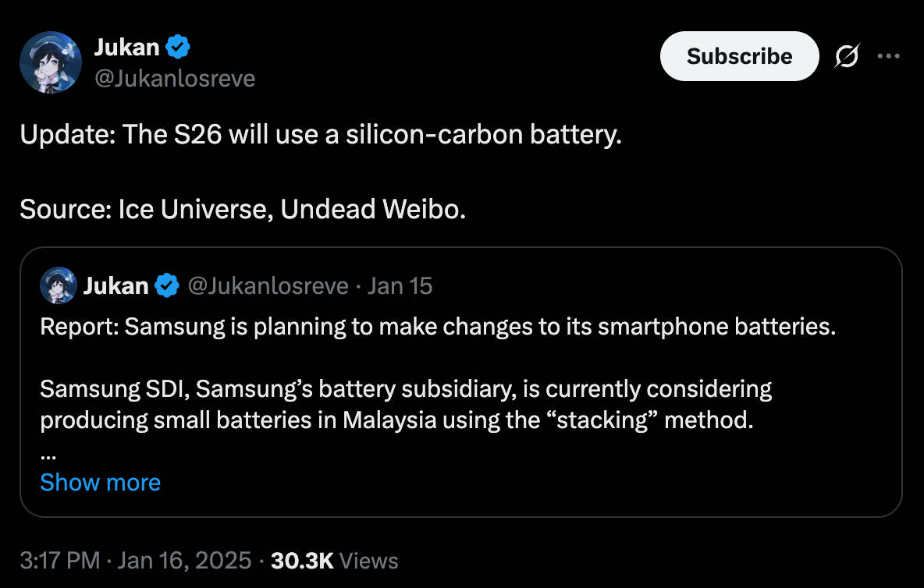Open the three-dot more options menu
Image resolution: width=924 pixels, height=588 pixels.
889,56
